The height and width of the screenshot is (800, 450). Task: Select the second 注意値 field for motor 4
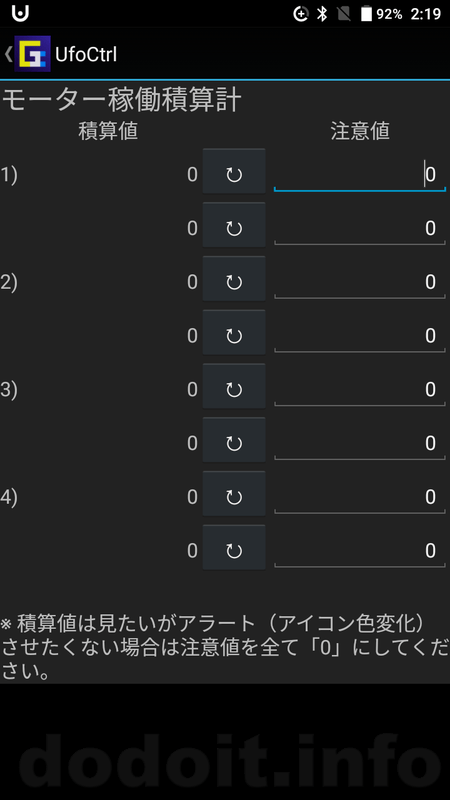(360, 551)
